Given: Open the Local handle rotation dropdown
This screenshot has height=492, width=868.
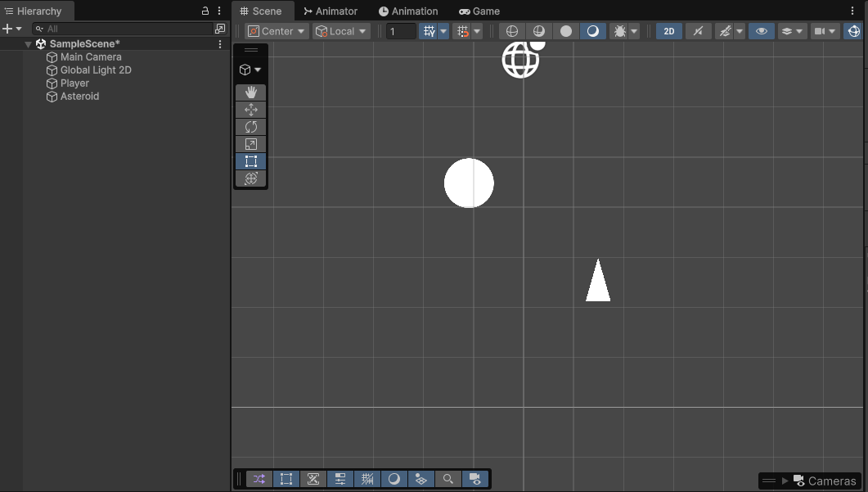Looking at the screenshot, I should (341, 31).
